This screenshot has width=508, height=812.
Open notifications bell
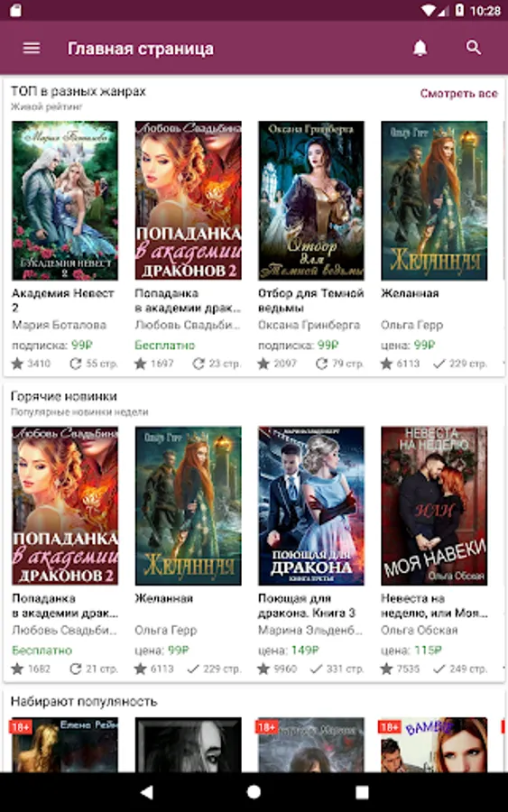(x=420, y=48)
